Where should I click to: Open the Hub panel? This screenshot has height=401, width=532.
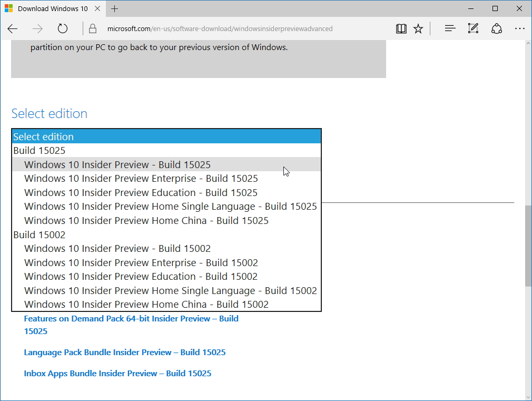pyautogui.click(x=449, y=28)
